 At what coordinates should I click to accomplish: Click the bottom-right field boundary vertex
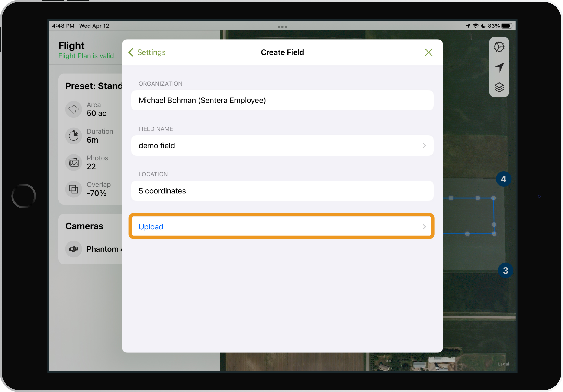click(x=494, y=234)
